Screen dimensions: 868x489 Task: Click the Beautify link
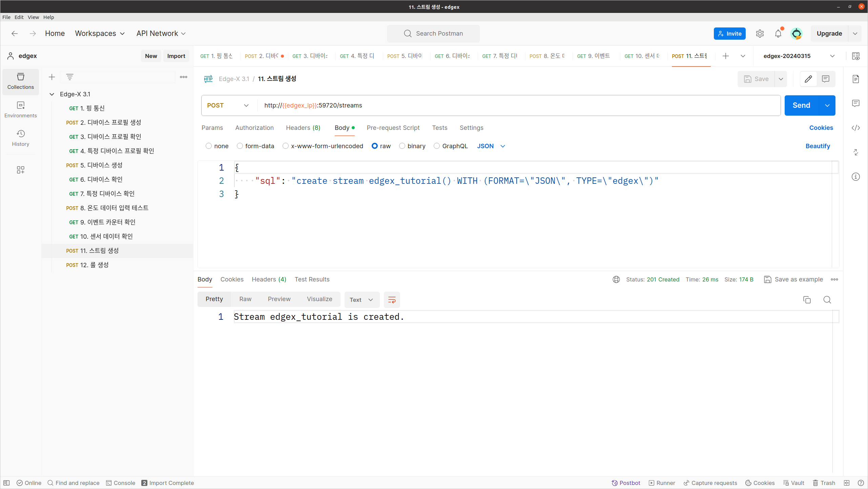click(x=818, y=146)
